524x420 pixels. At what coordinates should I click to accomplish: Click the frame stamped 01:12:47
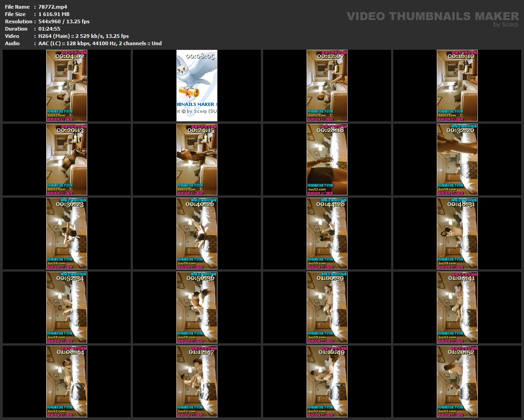tap(197, 382)
